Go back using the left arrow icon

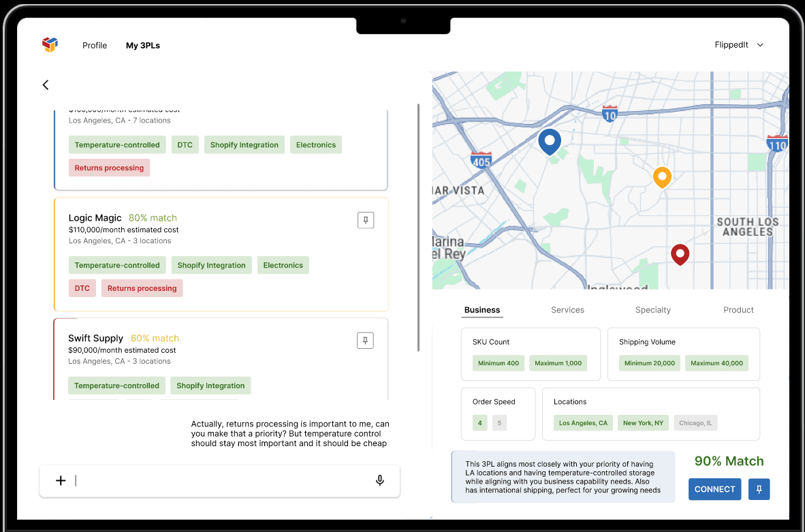coord(46,84)
